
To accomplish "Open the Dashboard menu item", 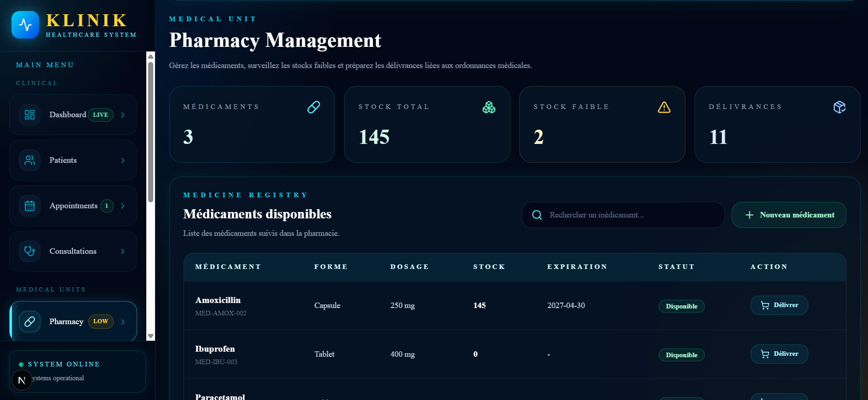I will coord(73,114).
